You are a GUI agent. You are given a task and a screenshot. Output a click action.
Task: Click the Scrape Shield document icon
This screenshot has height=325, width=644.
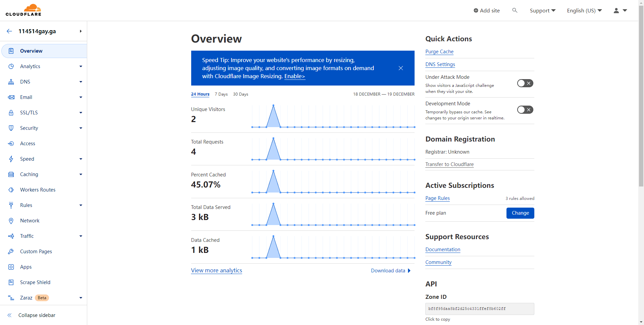click(x=11, y=282)
